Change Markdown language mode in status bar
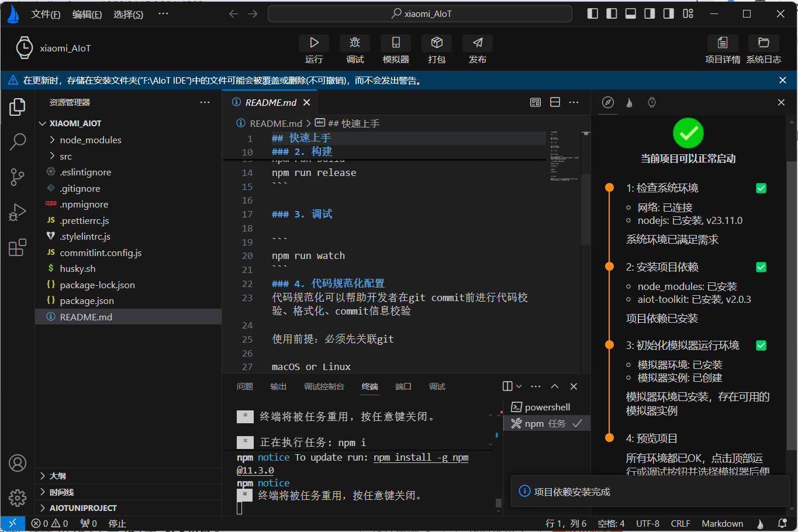This screenshot has width=798, height=532. 723,523
